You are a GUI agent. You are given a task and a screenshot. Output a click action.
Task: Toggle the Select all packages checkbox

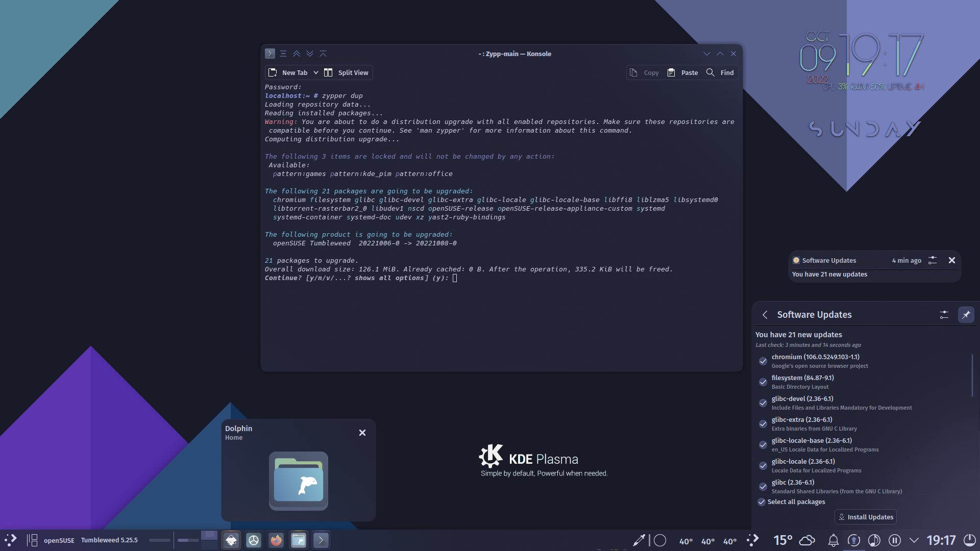761,502
